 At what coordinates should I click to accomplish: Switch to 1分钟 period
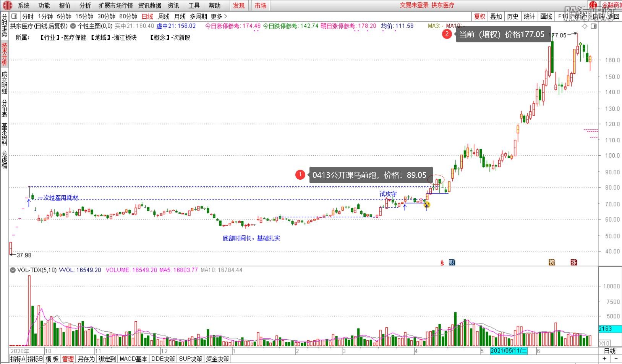(45, 16)
